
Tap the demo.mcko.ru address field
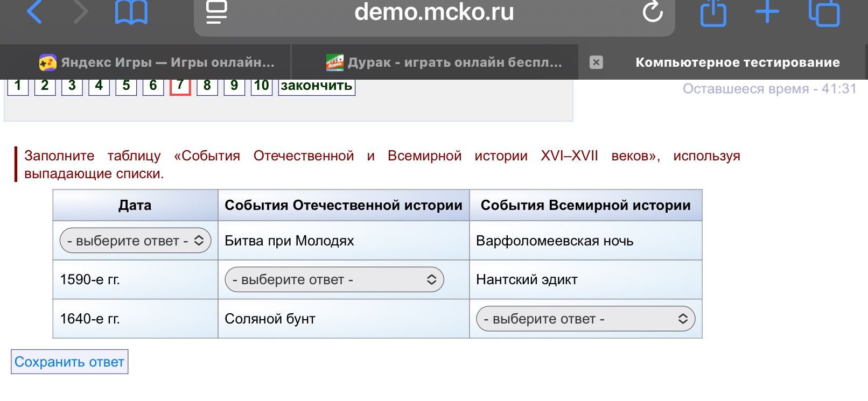coord(434,13)
